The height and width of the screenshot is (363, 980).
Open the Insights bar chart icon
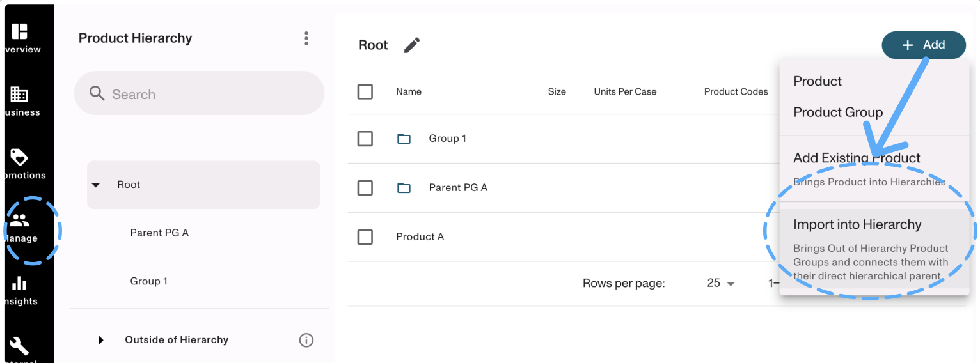coord(20,283)
